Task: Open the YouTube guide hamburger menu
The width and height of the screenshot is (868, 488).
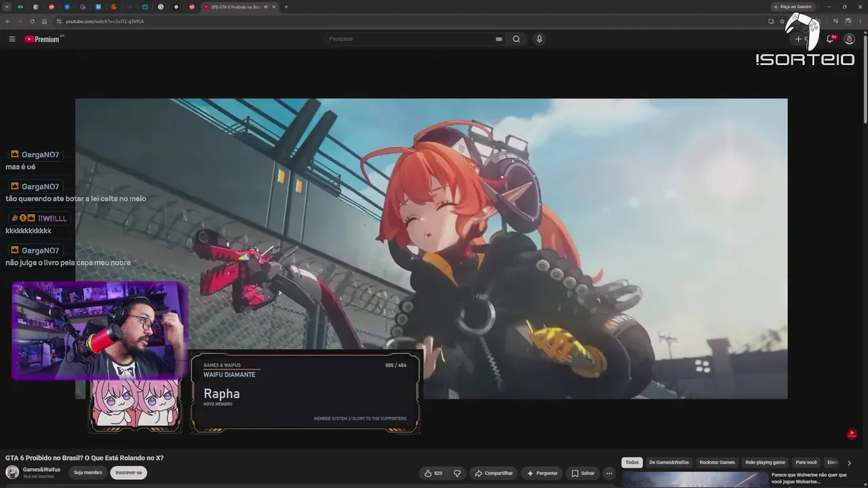Action: [x=12, y=39]
